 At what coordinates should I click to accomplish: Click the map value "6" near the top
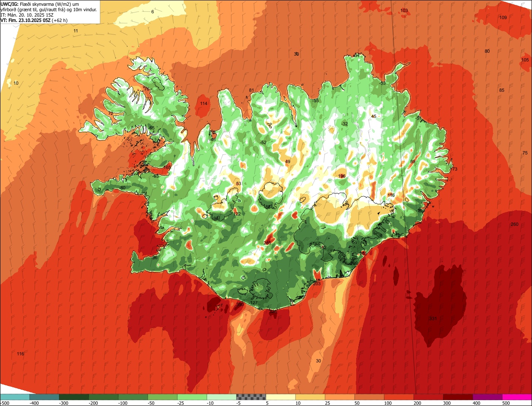pos(153,12)
